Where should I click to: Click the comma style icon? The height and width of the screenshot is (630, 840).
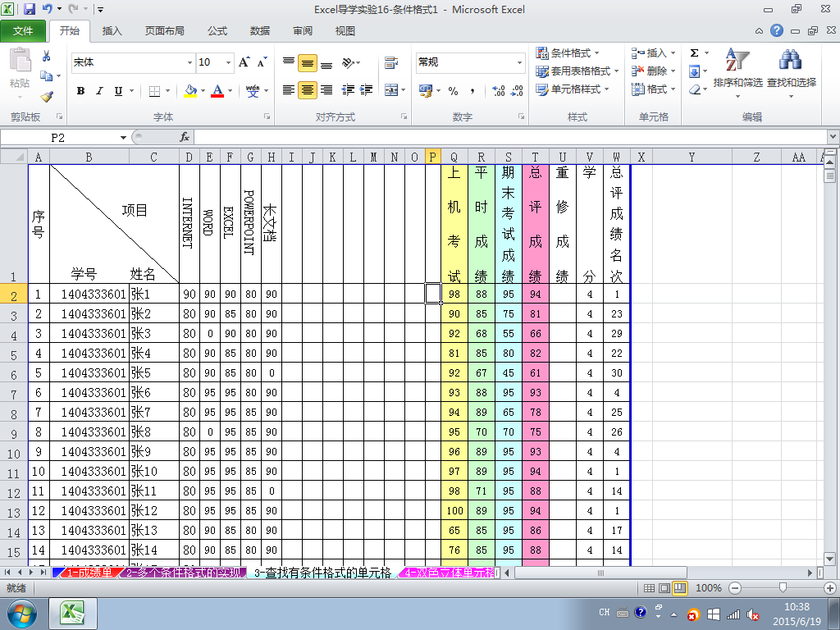click(x=472, y=91)
